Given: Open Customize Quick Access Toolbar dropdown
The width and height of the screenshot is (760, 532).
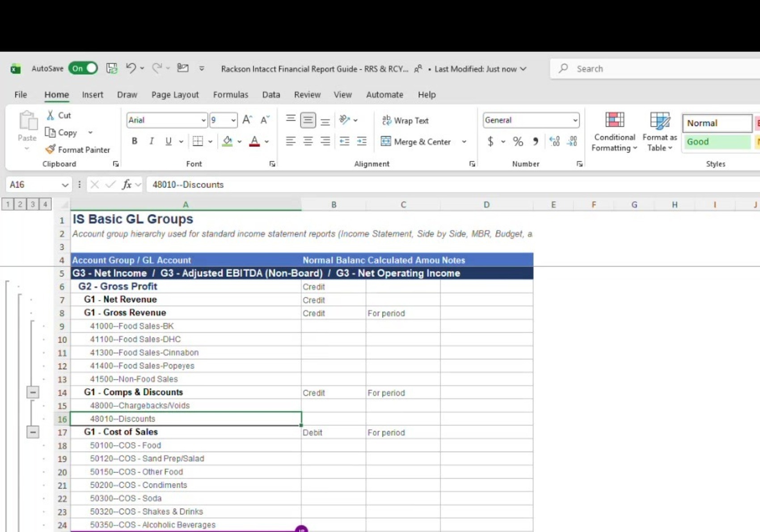Looking at the screenshot, I should (x=202, y=68).
